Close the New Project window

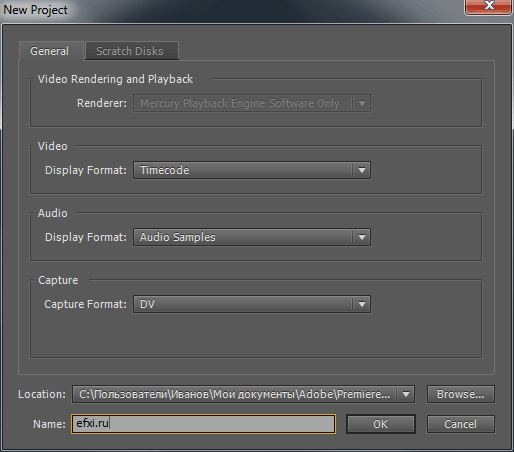tap(488, 7)
